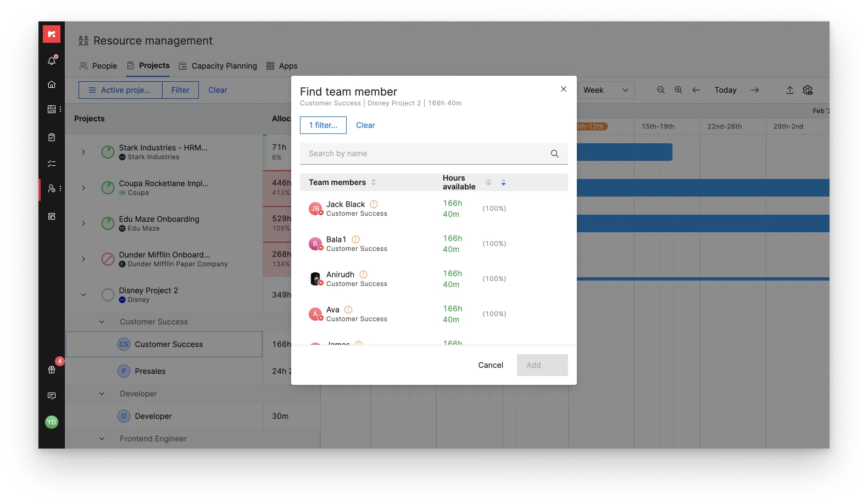The height and width of the screenshot is (504, 868).
Task: Collapse the Developer group
Action: [102, 394]
